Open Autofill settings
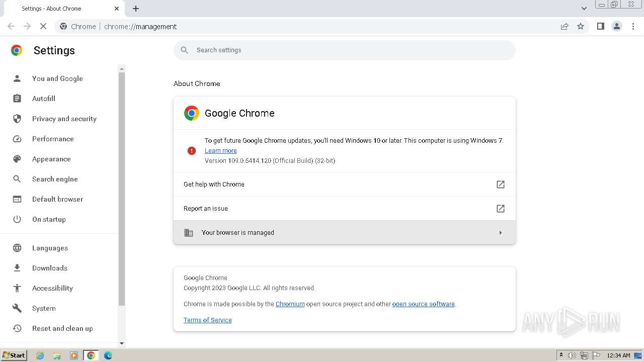Image resolution: width=644 pixels, height=362 pixels. 44,99
